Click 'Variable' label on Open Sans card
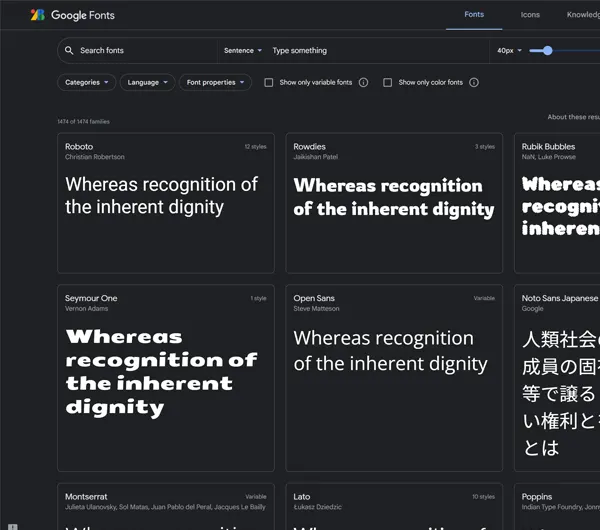 tap(484, 298)
